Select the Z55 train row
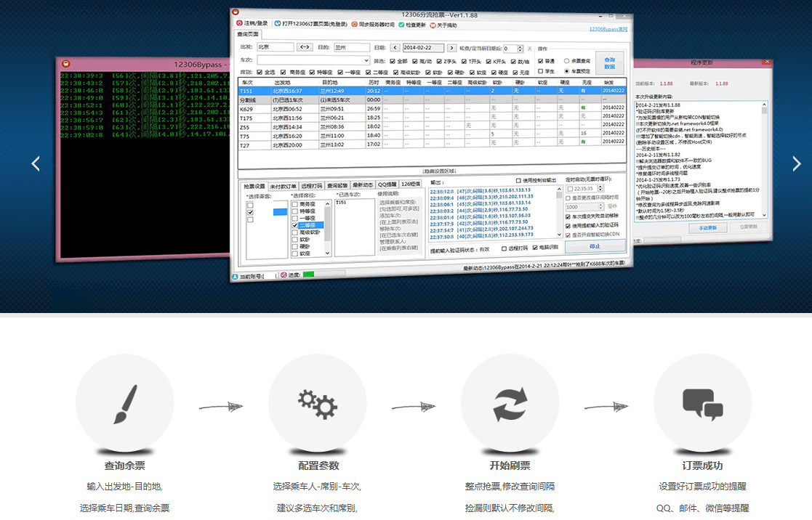The image size is (812, 520). (x=432, y=126)
